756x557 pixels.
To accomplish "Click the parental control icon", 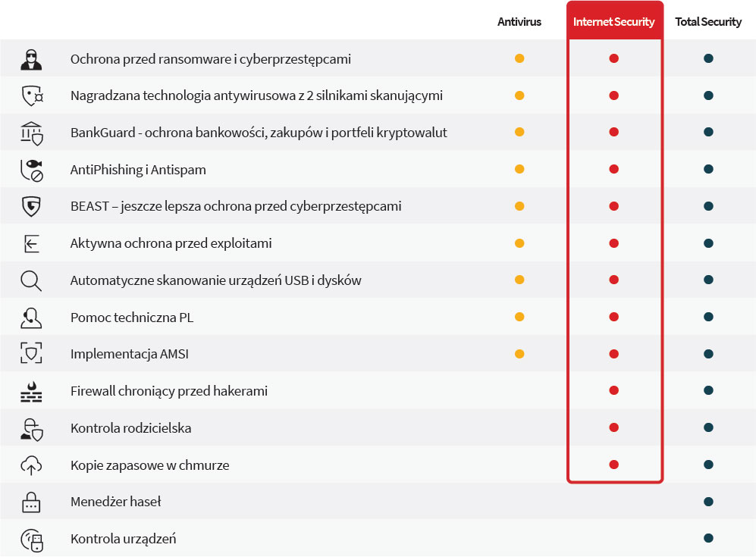I will click(x=31, y=428).
